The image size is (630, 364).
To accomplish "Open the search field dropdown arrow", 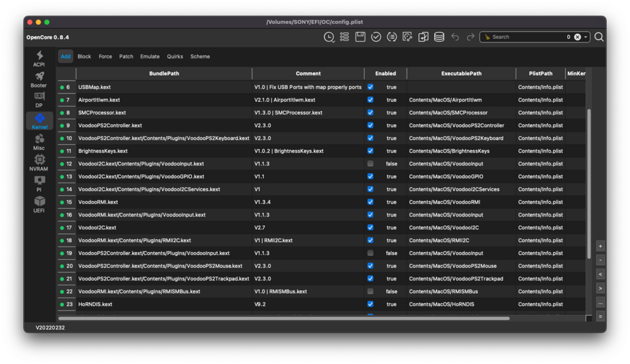I will 586,37.
